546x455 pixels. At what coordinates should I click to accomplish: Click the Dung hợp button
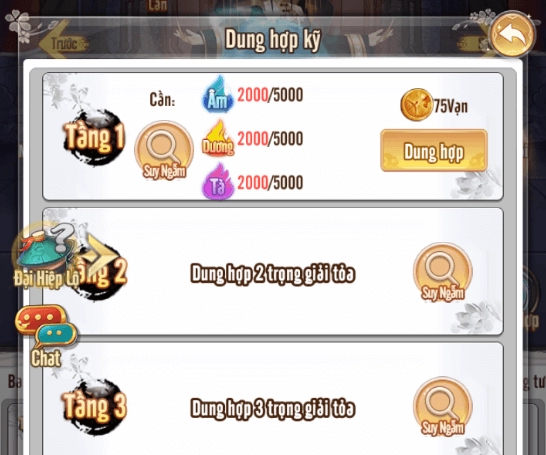(x=434, y=150)
